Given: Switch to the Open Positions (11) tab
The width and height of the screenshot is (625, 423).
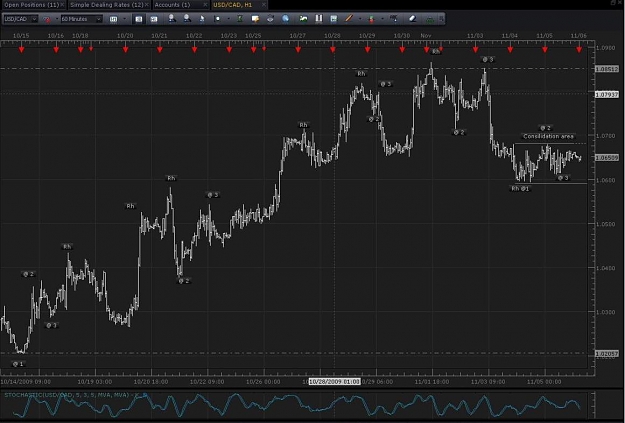Looking at the screenshot, I should click(31, 5).
